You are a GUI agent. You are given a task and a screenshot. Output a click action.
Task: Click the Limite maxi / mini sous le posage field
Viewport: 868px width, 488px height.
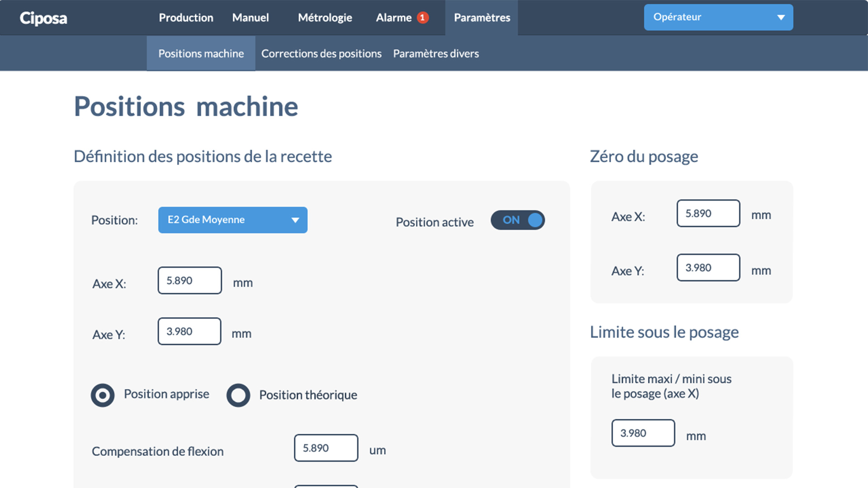(643, 433)
